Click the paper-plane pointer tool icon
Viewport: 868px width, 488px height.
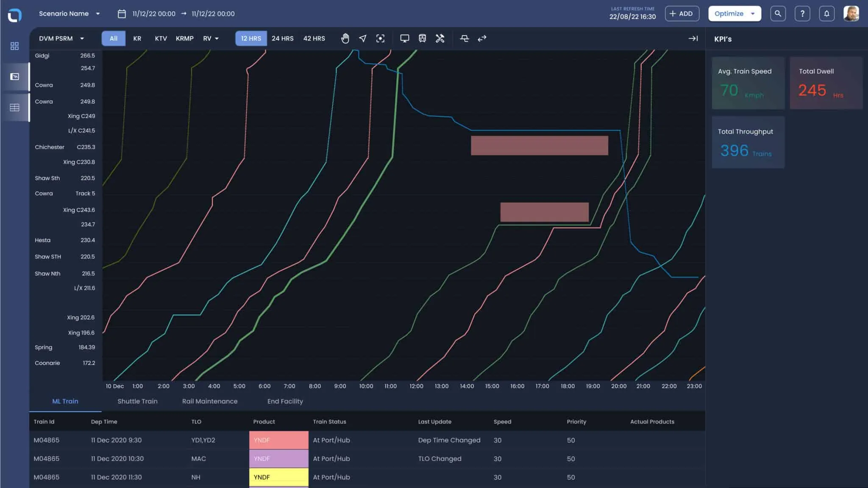click(x=363, y=39)
